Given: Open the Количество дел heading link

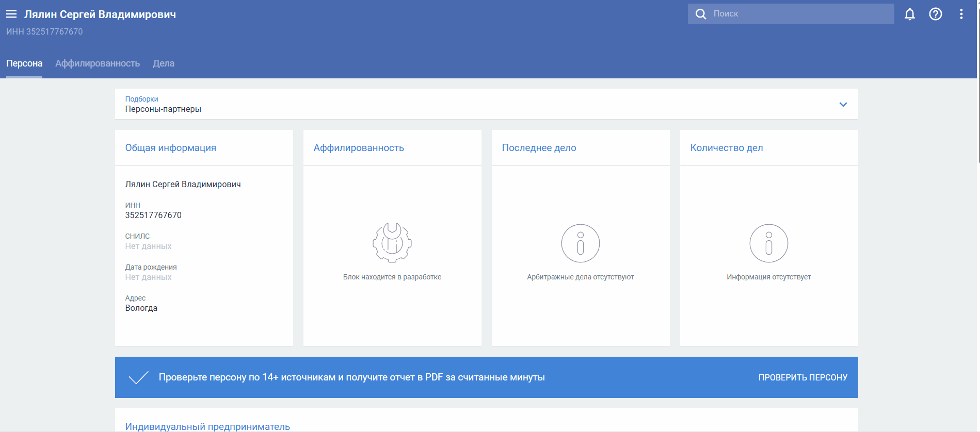Looking at the screenshot, I should [726, 148].
